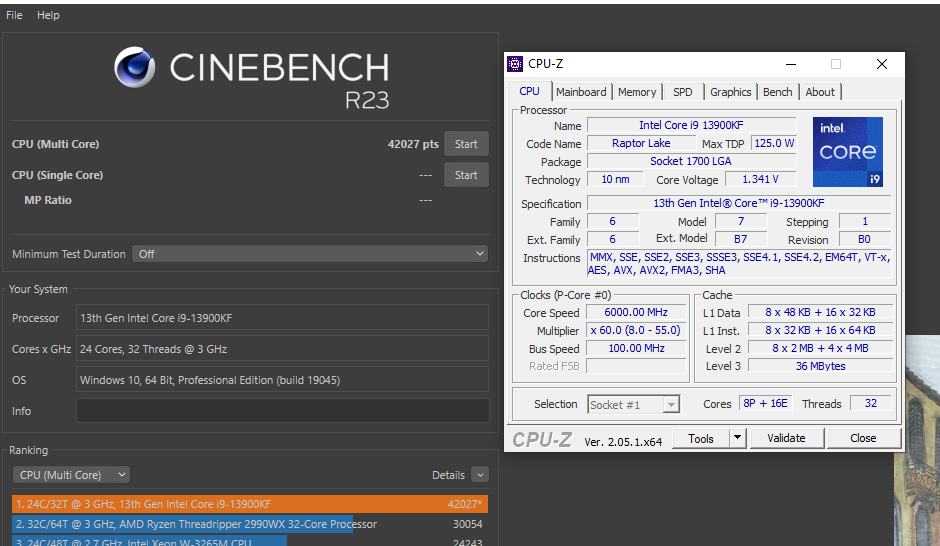
Task: Click the Intel Core i9 badge logo
Action: tap(848, 152)
